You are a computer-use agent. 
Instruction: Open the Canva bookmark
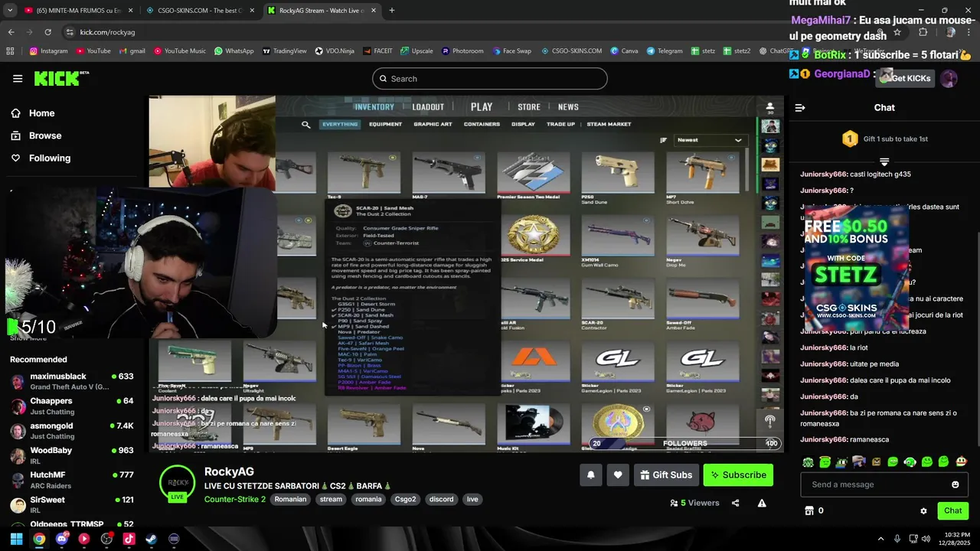624,51
